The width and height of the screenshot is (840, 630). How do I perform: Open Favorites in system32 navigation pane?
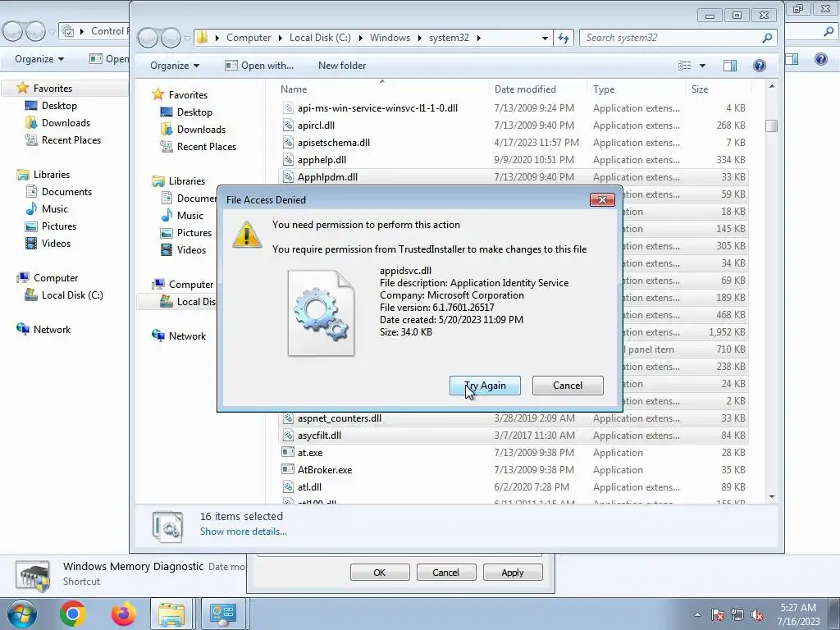188,95
